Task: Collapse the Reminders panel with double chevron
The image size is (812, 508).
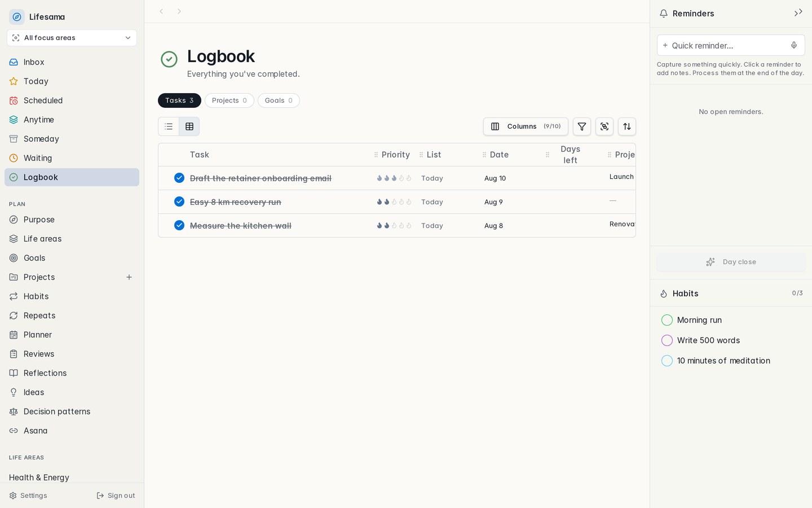Action: point(798,12)
